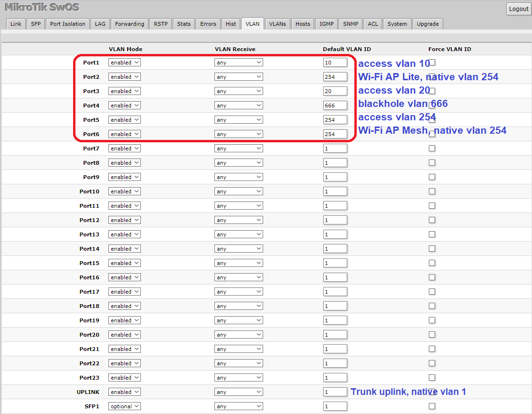This screenshot has height=414, width=532.
Task: Open SFP1 VLAN Mode dropdown showing optional
Action: pos(125,406)
